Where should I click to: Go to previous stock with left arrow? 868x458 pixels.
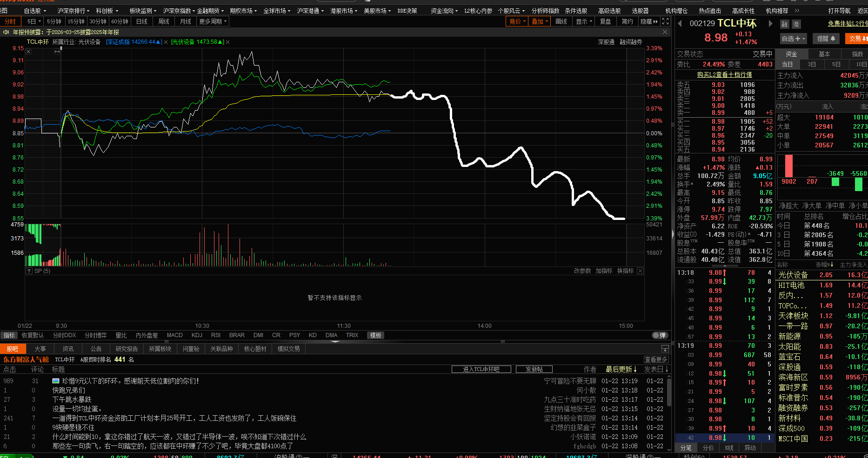[680, 24]
